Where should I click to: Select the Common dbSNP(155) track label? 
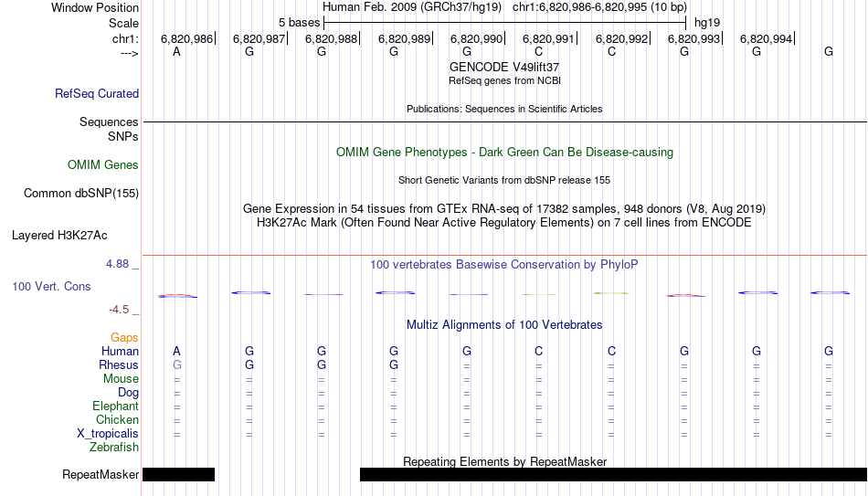[x=81, y=194]
